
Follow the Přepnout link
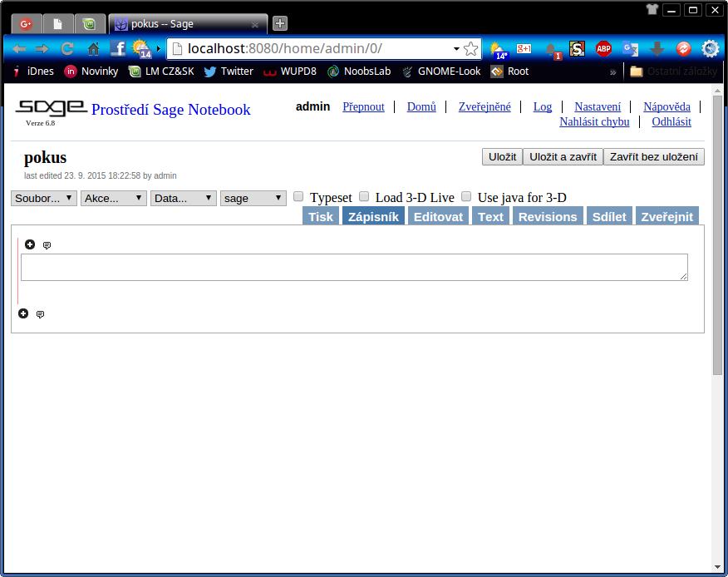[363, 107]
